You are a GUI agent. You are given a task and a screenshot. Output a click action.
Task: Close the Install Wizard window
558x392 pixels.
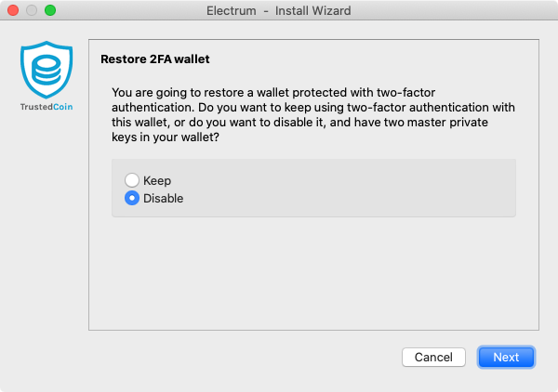(x=13, y=10)
